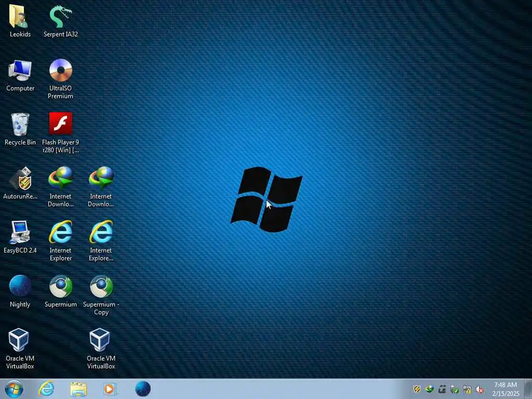Open the Leokids folder on the desktop
This screenshot has width=532, height=399.
(20, 21)
